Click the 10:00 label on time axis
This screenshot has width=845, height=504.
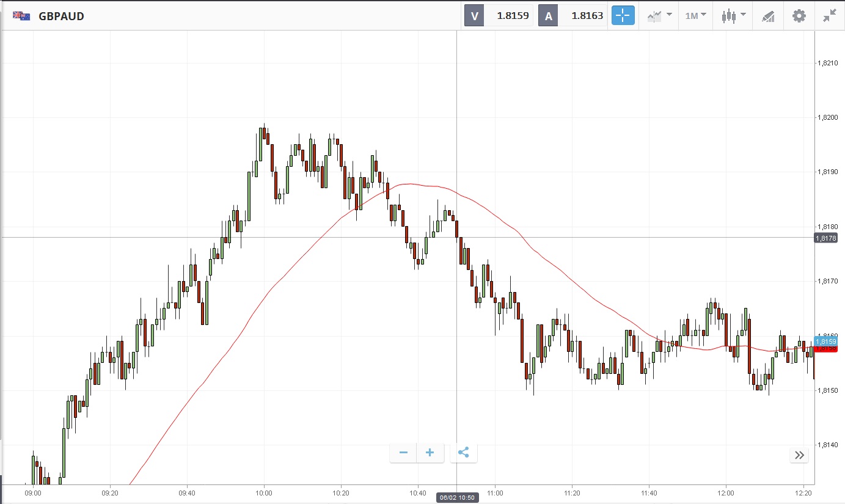pyautogui.click(x=264, y=492)
